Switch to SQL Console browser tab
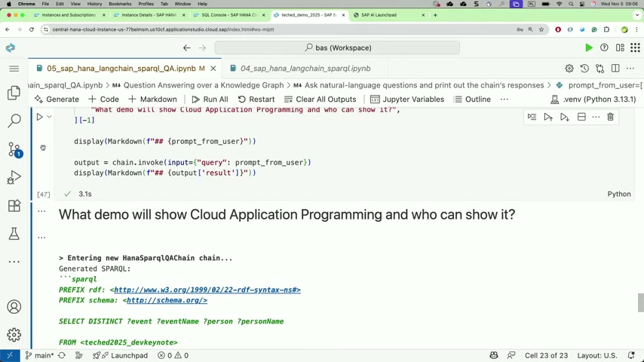Image resolution: width=644 pixels, height=362 pixels. pyautogui.click(x=229, y=15)
